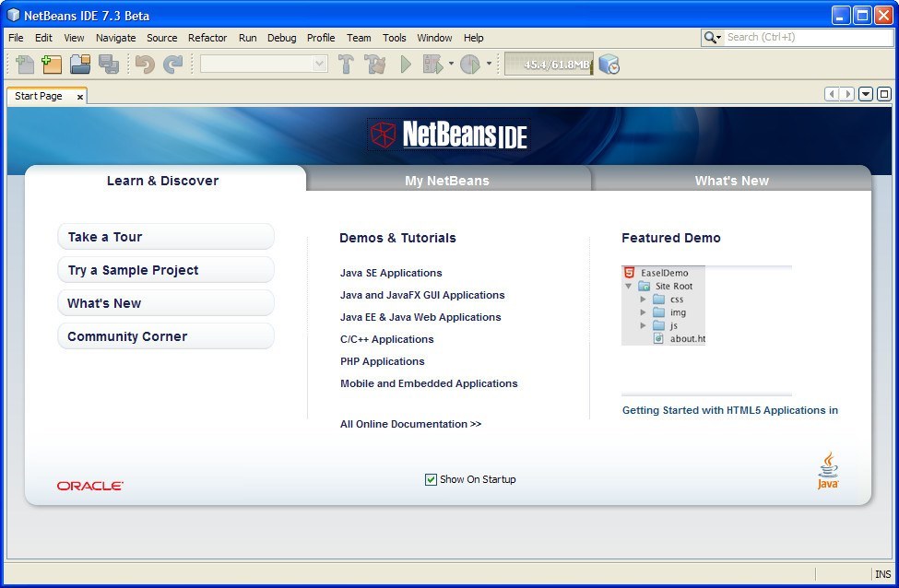Open Debug Project dropdown arrow
Viewport: 899px width, 588px height.
pyautogui.click(x=451, y=64)
